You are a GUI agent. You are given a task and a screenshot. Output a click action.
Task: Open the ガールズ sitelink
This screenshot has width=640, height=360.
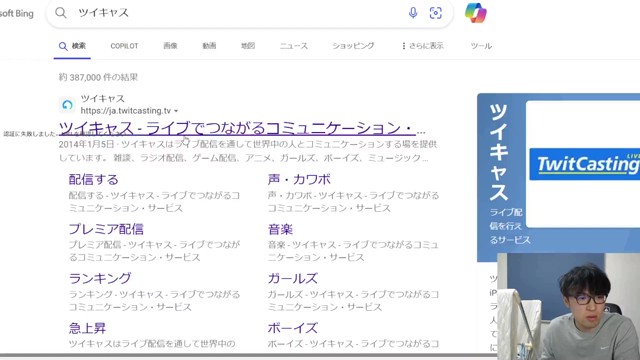pos(293,278)
